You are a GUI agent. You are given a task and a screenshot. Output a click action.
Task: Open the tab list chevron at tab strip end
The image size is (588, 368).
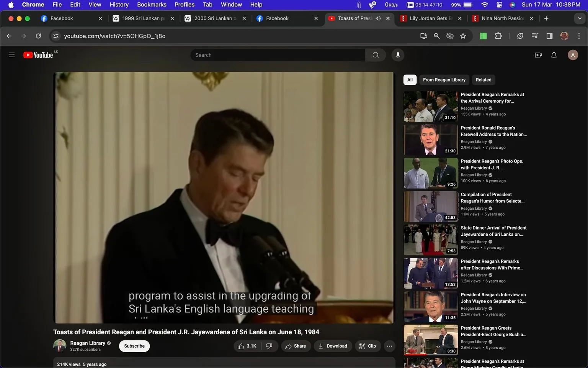pos(580,18)
